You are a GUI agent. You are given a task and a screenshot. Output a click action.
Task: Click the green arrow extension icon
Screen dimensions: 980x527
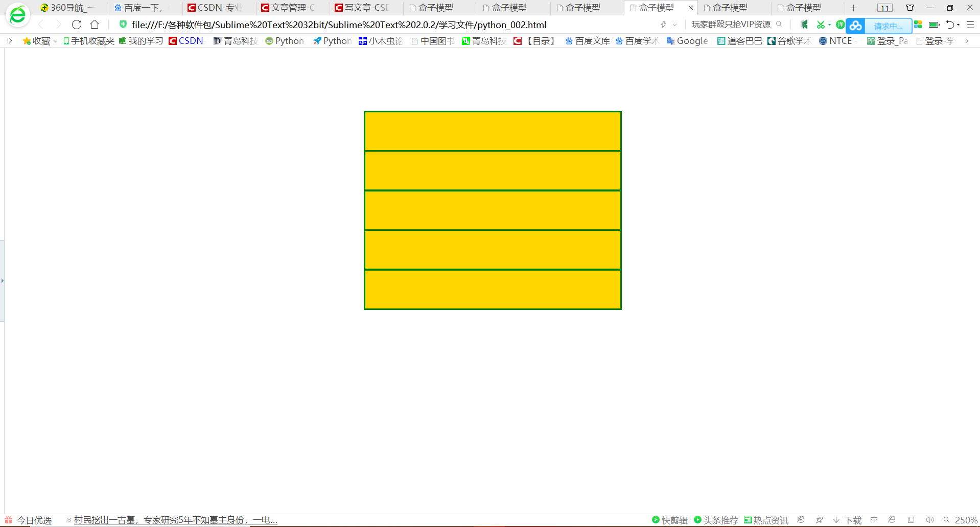click(x=804, y=25)
